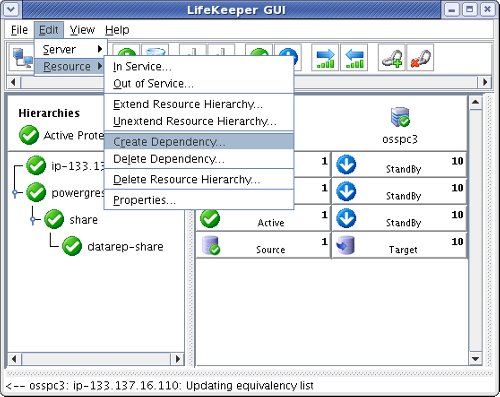Viewport: 500px width, 397px height.
Task: Click the toolbar scrollbar left arrow
Action: pos(14,82)
